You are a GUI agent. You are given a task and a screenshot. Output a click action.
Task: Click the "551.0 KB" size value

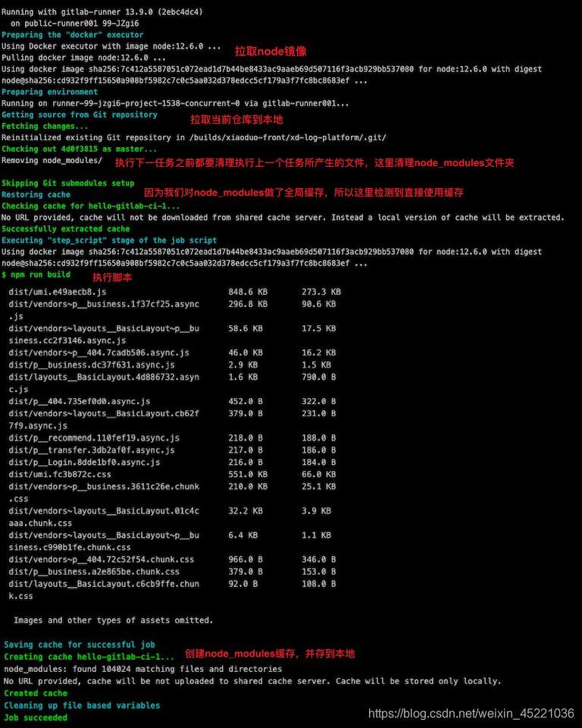tap(248, 475)
